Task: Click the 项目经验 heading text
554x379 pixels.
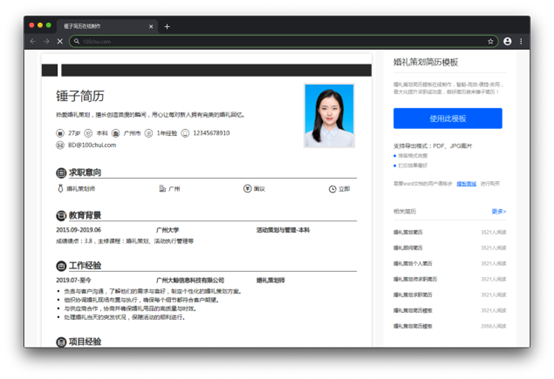Action: coord(85,342)
